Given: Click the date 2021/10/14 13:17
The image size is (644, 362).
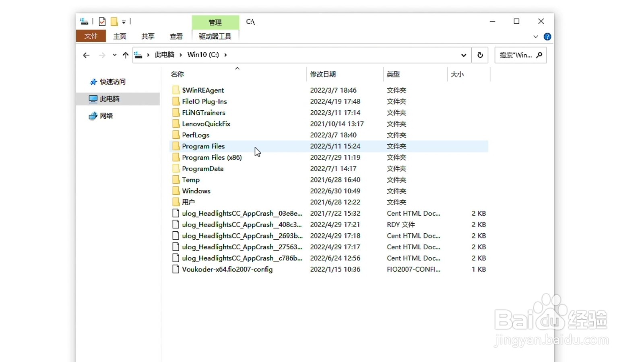Looking at the screenshot, I should click(x=337, y=124).
